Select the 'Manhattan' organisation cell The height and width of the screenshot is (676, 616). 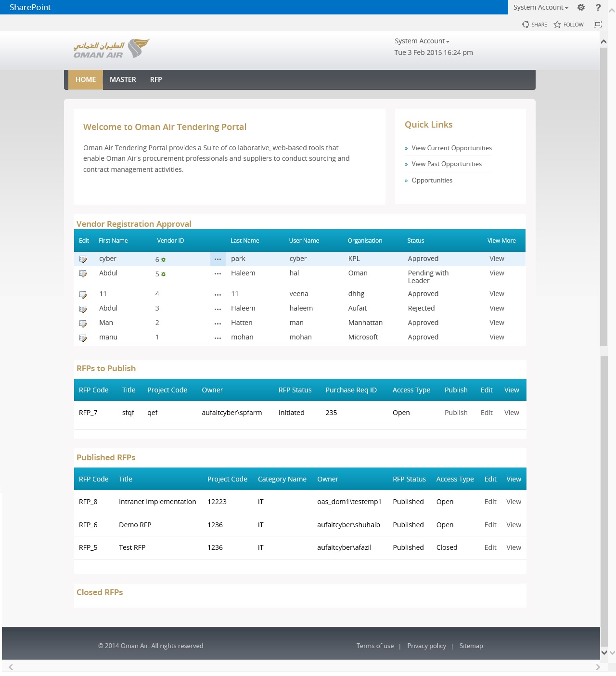pos(365,323)
